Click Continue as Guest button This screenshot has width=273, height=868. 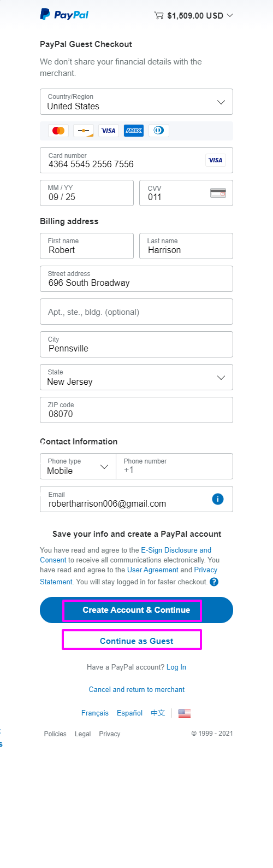click(136, 641)
